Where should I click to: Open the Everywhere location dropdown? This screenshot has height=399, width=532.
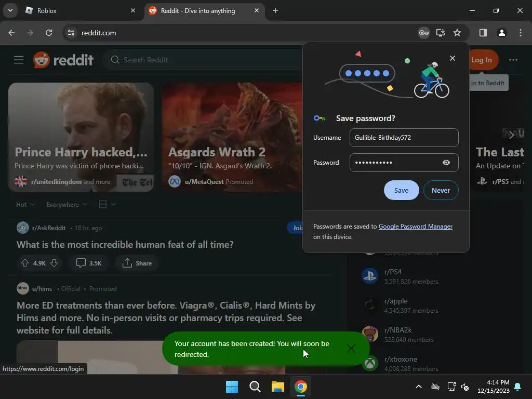66,205
